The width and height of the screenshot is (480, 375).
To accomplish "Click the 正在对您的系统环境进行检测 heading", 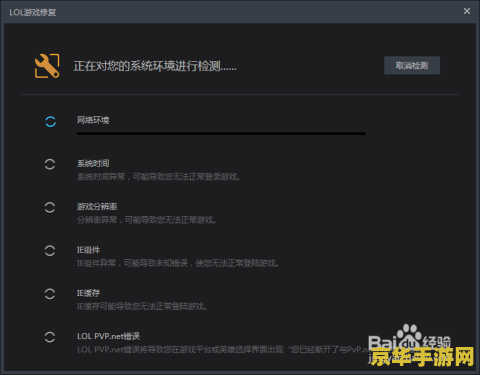I will [x=155, y=66].
